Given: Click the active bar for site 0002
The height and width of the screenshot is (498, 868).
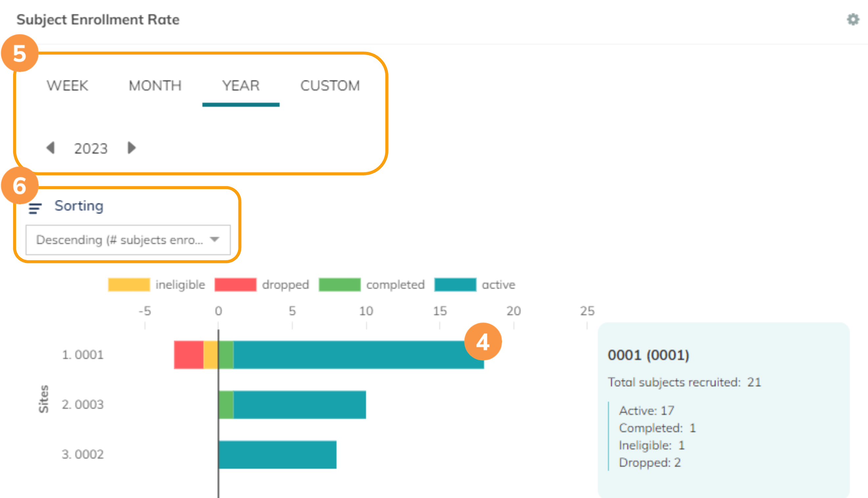Looking at the screenshot, I should (x=277, y=455).
